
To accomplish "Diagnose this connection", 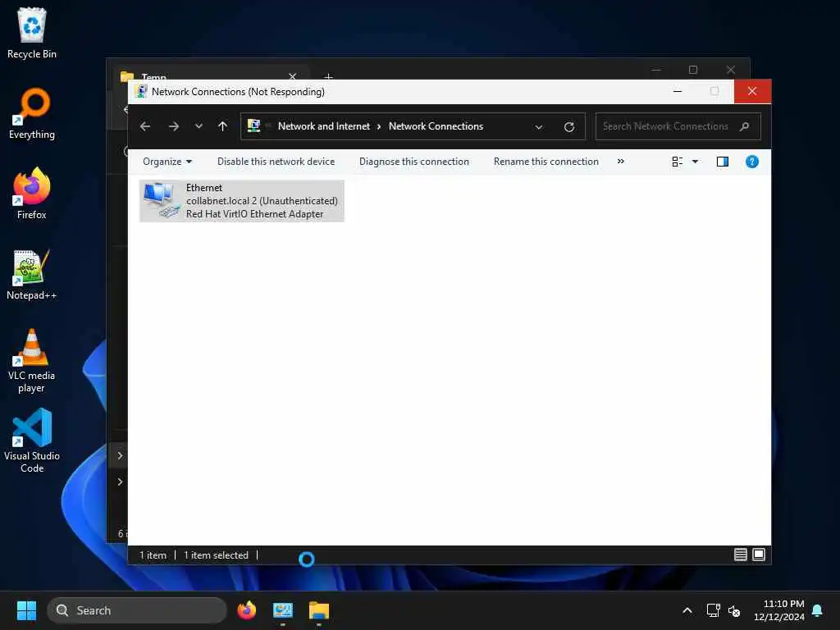I will pyautogui.click(x=414, y=162).
